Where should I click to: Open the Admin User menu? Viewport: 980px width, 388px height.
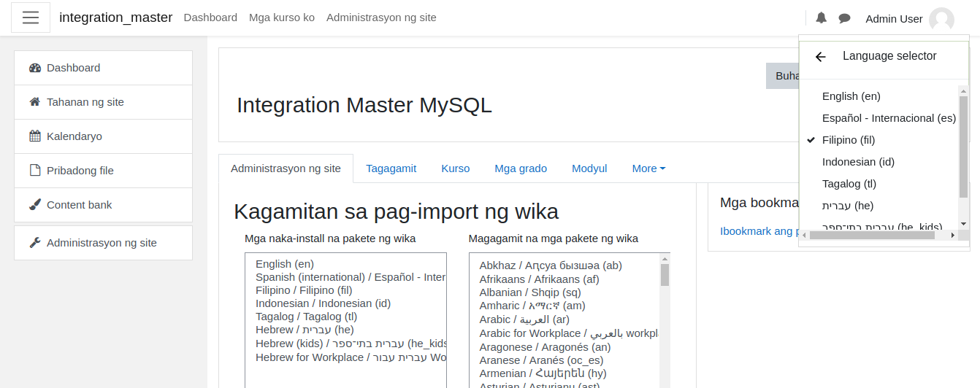pyautogui.click(x=910, y=19)
